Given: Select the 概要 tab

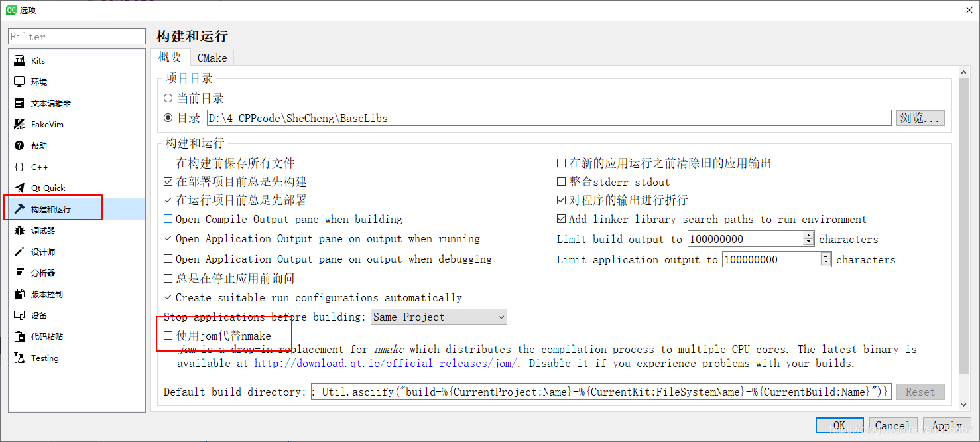Looking at the screenshot, I should tap(170, 57).
